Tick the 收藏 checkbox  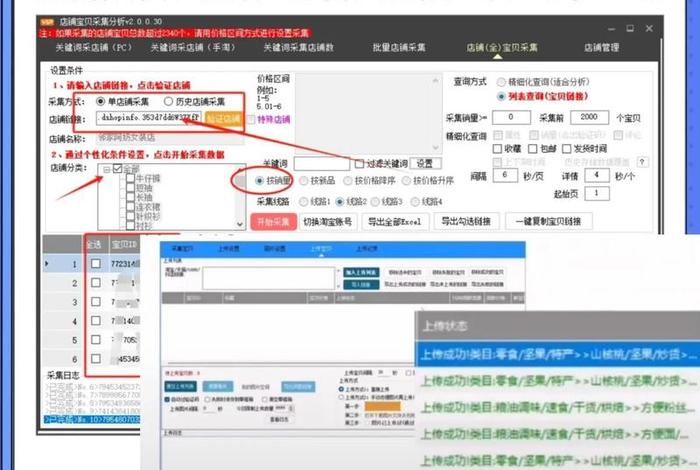point(497,148)
